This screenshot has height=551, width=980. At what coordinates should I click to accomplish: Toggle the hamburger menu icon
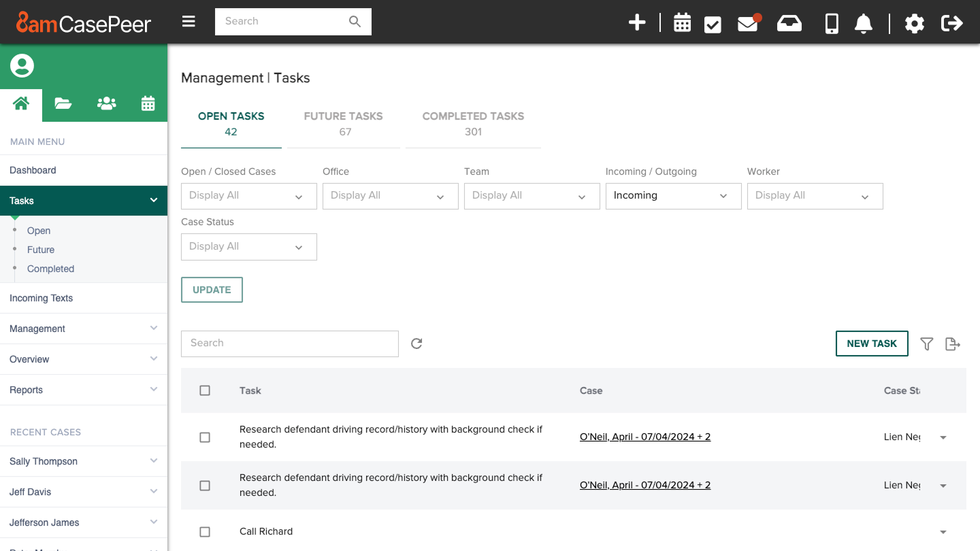[189, 22]
